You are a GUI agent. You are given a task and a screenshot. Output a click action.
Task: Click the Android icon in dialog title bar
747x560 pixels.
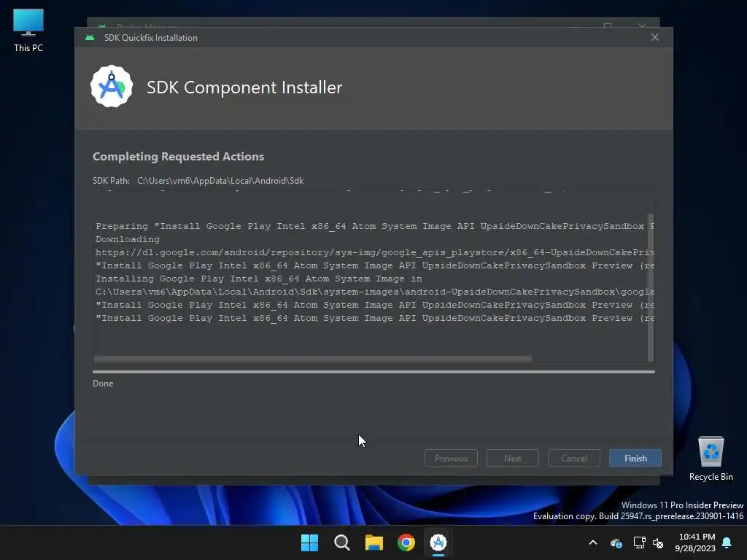pos(90,38)
